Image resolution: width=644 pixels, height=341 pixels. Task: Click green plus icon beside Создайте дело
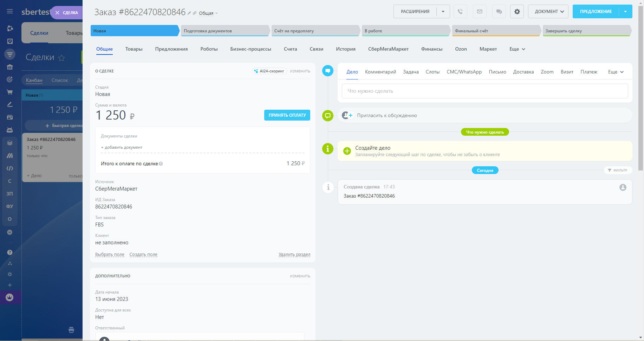[347, 151]
